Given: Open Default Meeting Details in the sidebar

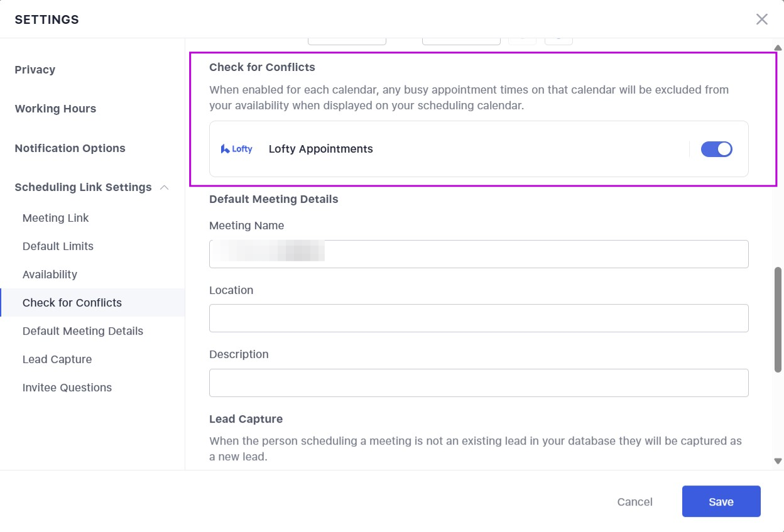Looking at the screenshot, I should [x=83, y=331].
